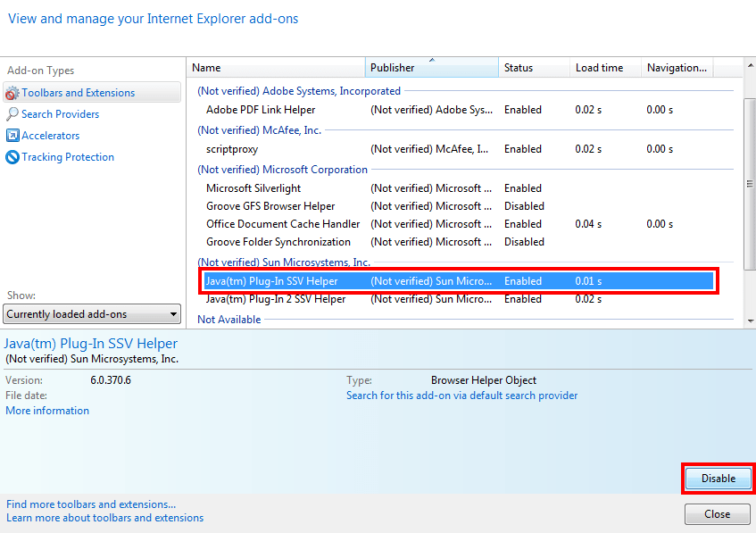
Task: Click the Search Providers magnifier icon
Action: coord(12,114)
